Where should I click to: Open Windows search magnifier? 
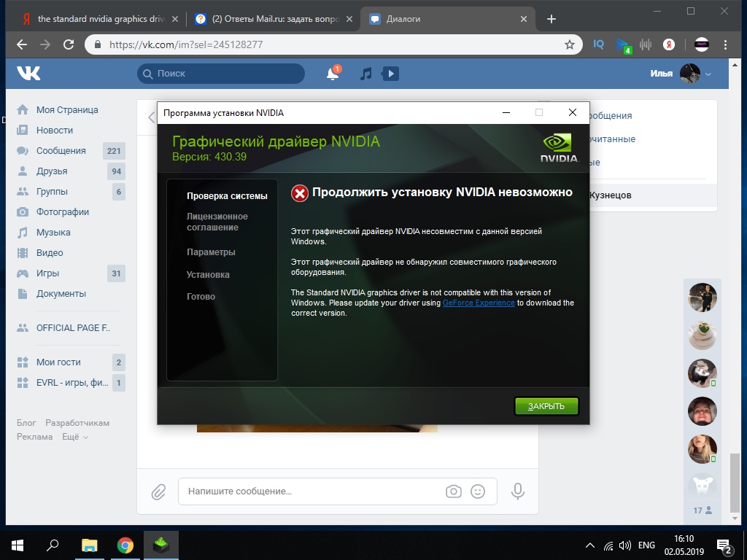pyautogui.click(x=53, y=545)
